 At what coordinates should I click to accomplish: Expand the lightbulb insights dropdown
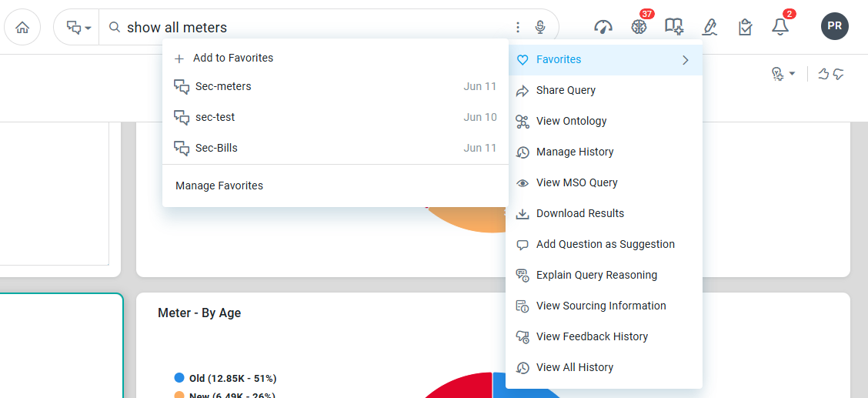783,74
